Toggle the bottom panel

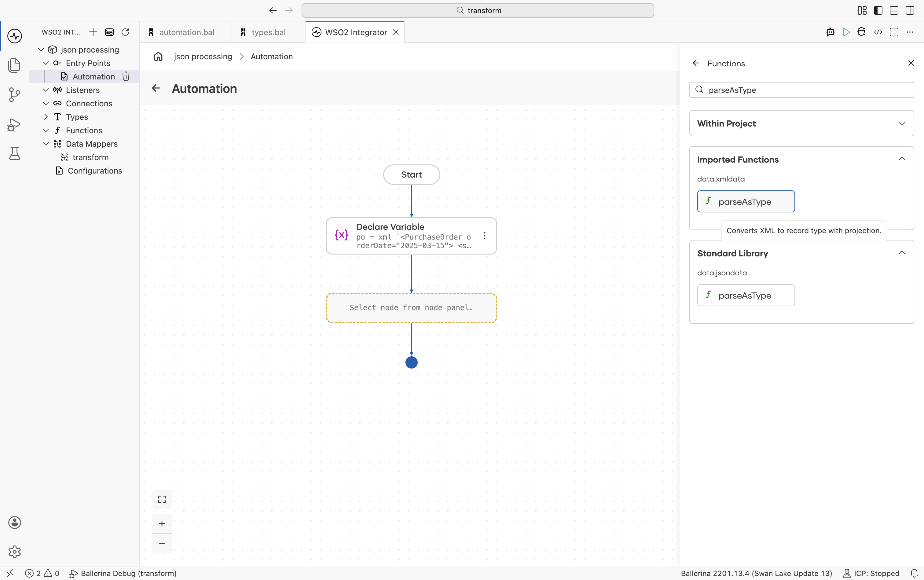[894, 10]
